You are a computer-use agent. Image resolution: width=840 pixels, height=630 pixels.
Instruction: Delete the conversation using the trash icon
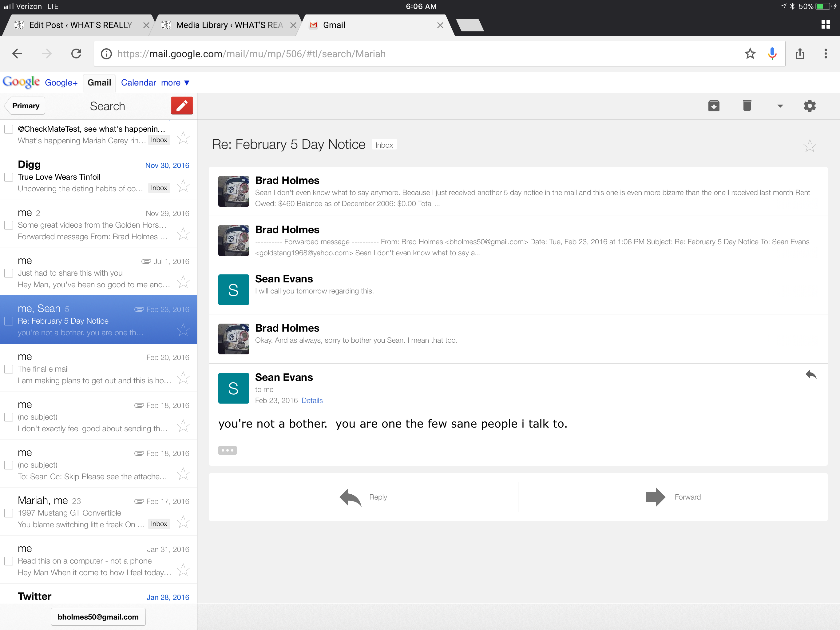point(747,105)
